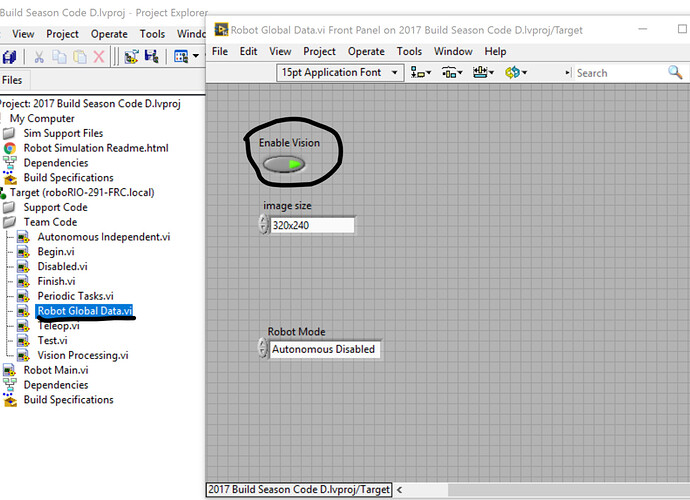
Task: Click the Search input field
Action: (x=620, y=73)
